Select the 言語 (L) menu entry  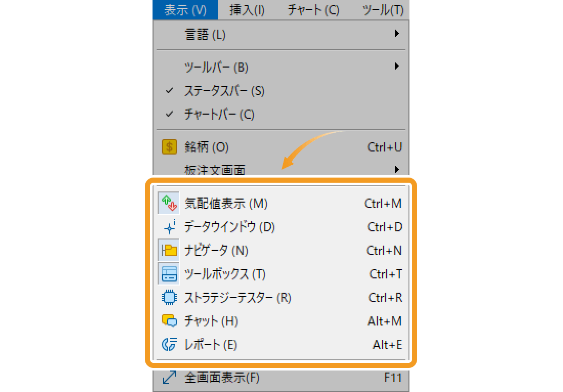click(x=281, y=34)
